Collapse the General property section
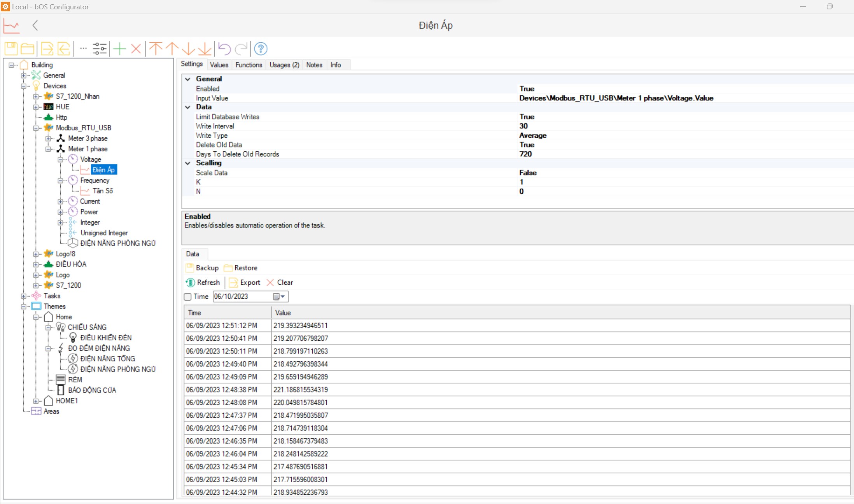Viewport: 854px width, 504px height. 188,79
